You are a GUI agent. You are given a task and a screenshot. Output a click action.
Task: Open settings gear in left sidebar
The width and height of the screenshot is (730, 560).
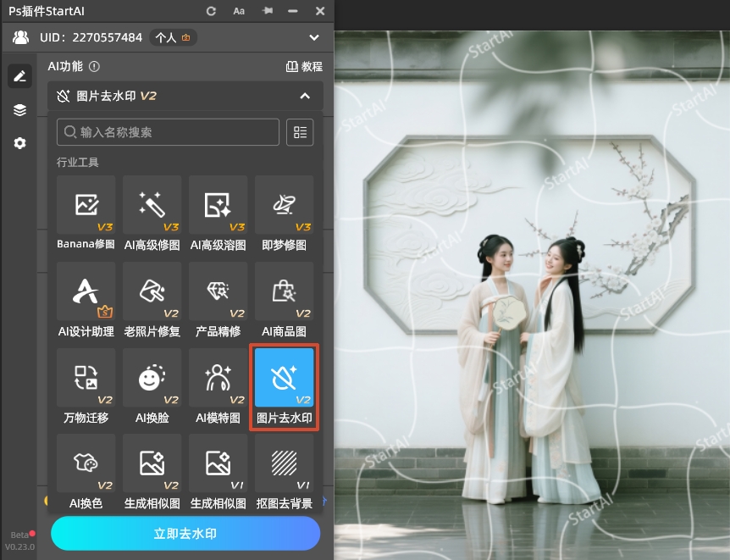pos(19,143)
